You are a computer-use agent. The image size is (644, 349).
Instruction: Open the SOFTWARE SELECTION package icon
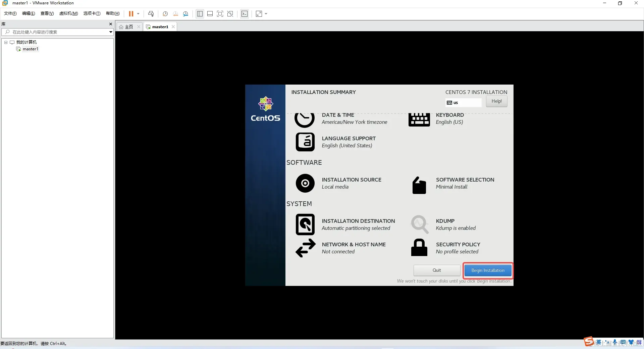(419, 185)
